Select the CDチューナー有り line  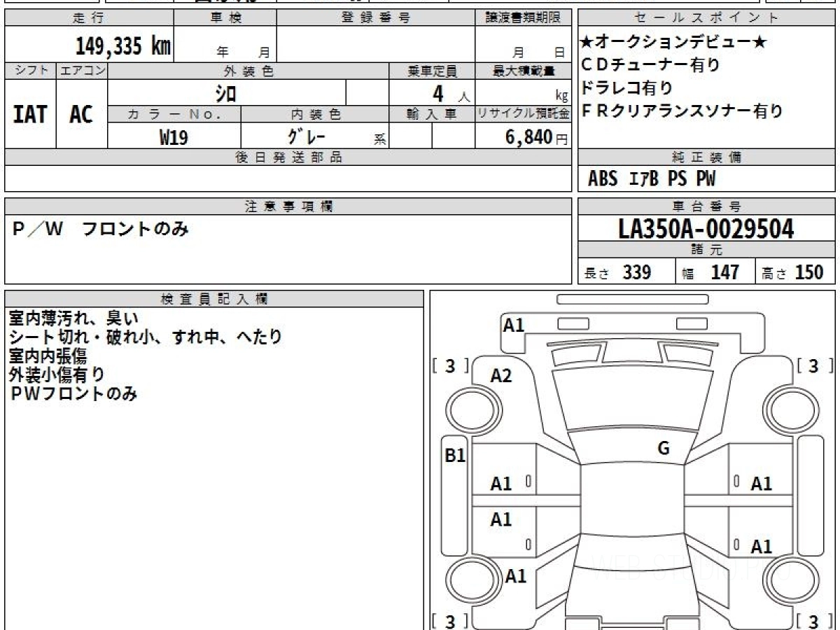pos(651,65)
